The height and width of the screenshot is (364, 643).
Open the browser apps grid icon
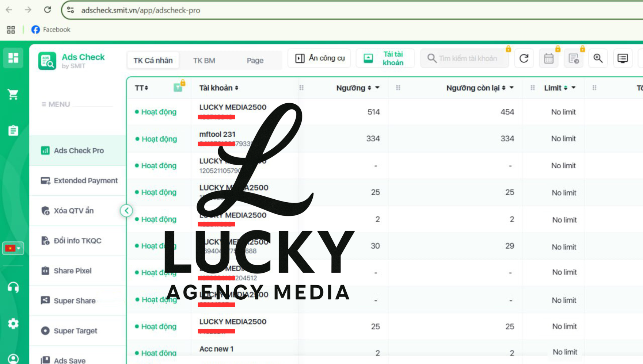11,30
